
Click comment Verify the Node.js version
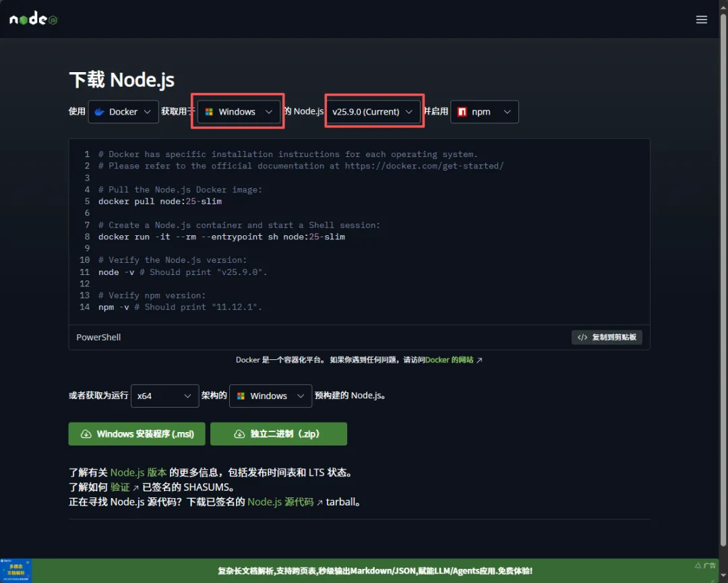pyautogui.click(x=173, y=260)
